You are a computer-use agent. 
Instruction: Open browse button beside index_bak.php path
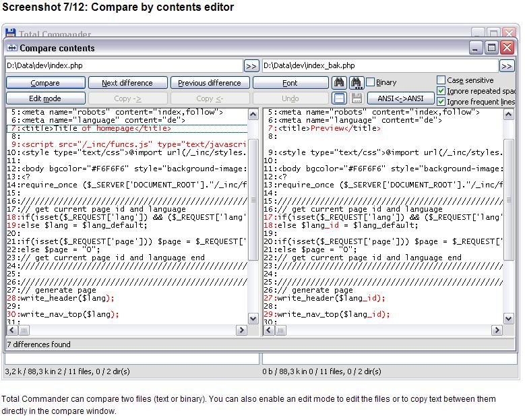point(507,66)
